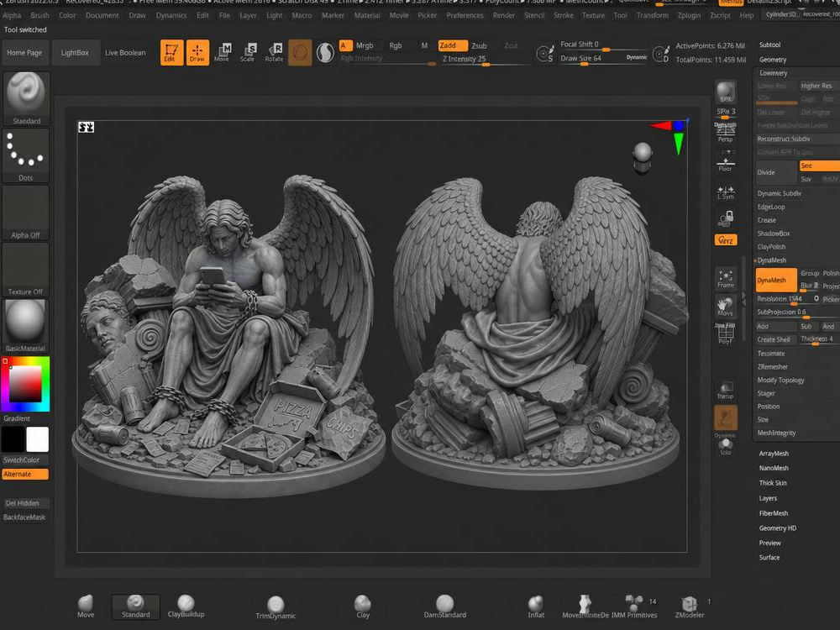This screenshot has width=840, height=630.
Task: Expand the FiberMesh subpalette
Action: click(773, 513)
